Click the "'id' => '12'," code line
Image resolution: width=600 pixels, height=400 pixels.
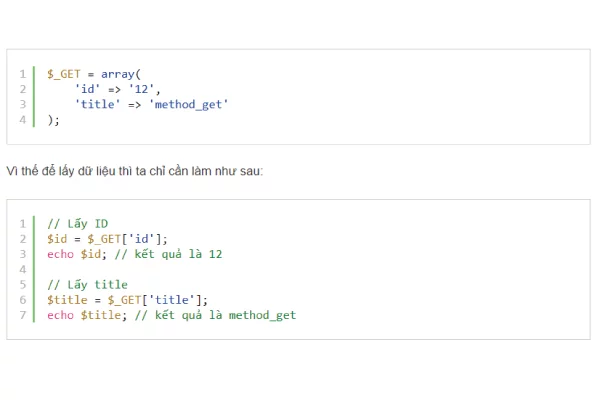(x=117, y=89)
